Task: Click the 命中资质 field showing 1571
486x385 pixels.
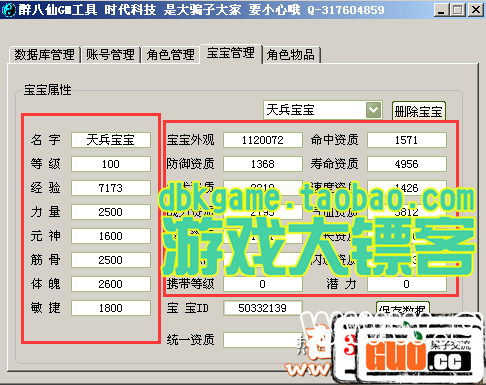Action: tap(407, 140)
